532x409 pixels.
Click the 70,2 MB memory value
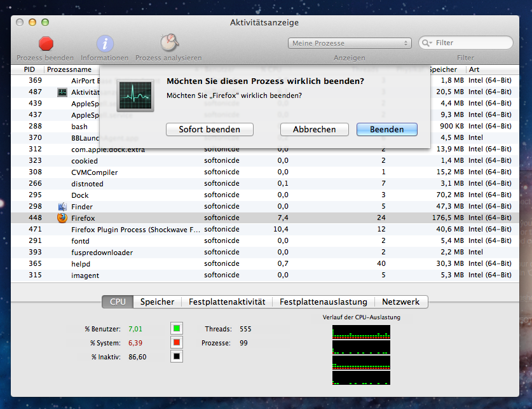450,195
